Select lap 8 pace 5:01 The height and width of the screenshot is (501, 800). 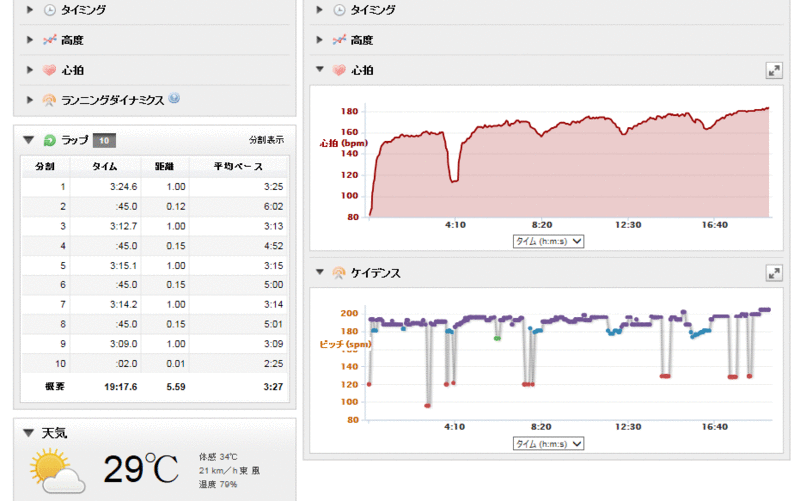(x=273, y=324)
